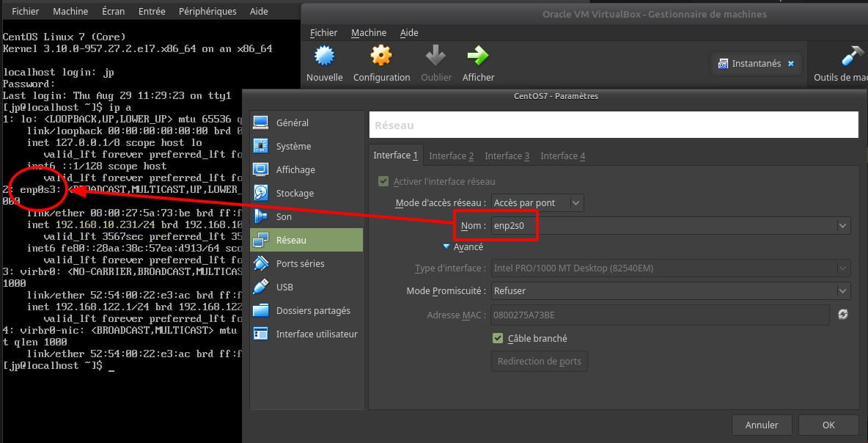Click the Oublier arrow icon in toolbar
This screenshot has width=868, height=443.
coord(435,56)
